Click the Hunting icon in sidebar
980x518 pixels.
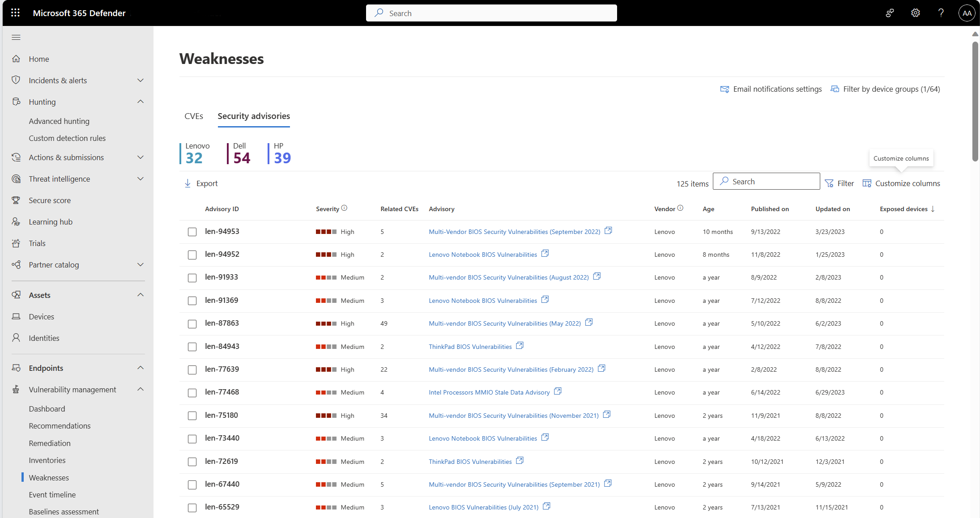[16, 102]
